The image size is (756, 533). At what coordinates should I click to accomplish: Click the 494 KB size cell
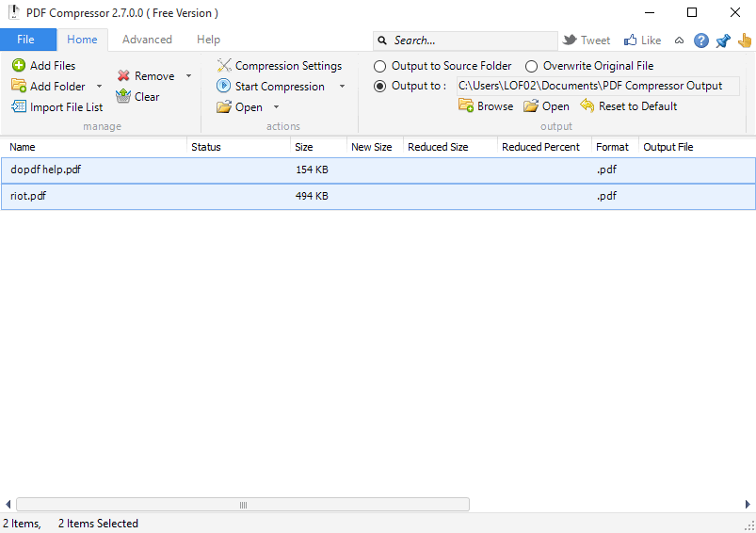point(312,196)
